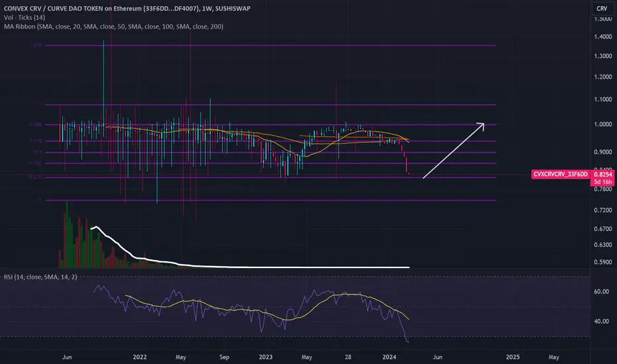Click the 1.4000 price axis label
The image size is (617, 364).
tap(603, 36)
